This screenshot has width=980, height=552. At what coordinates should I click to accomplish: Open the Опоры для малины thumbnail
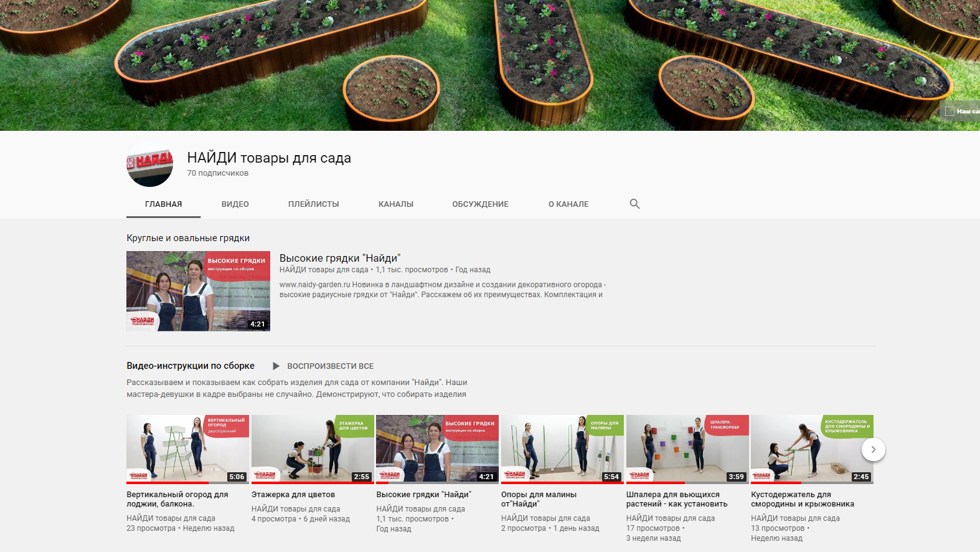click(562, 449)
